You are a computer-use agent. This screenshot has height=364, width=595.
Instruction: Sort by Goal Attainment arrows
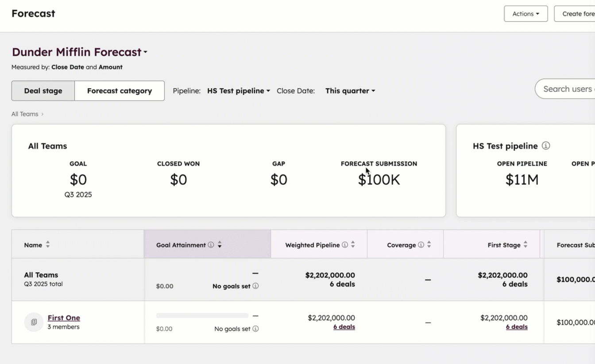220,245
